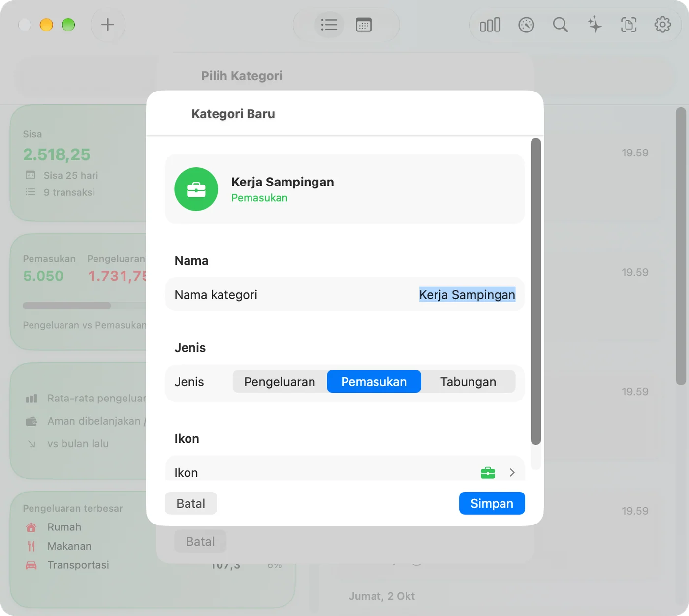Click the Transportasi car icon
Image resolution: width=689 pixels, height=616 pixels.
coord(31,565)
